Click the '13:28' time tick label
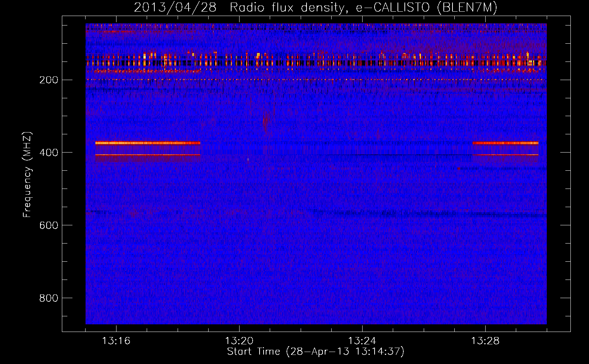589x364 pixels. (485, 341)
